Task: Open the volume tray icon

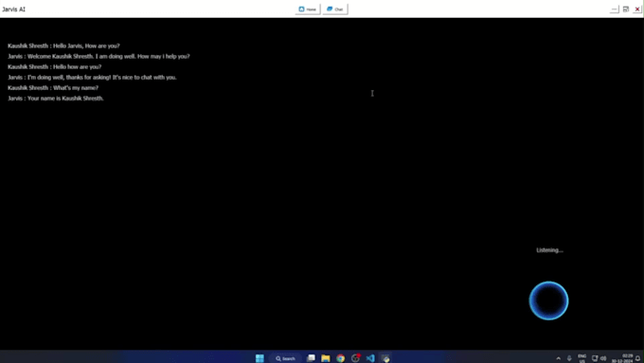Action: pos(603,358)
